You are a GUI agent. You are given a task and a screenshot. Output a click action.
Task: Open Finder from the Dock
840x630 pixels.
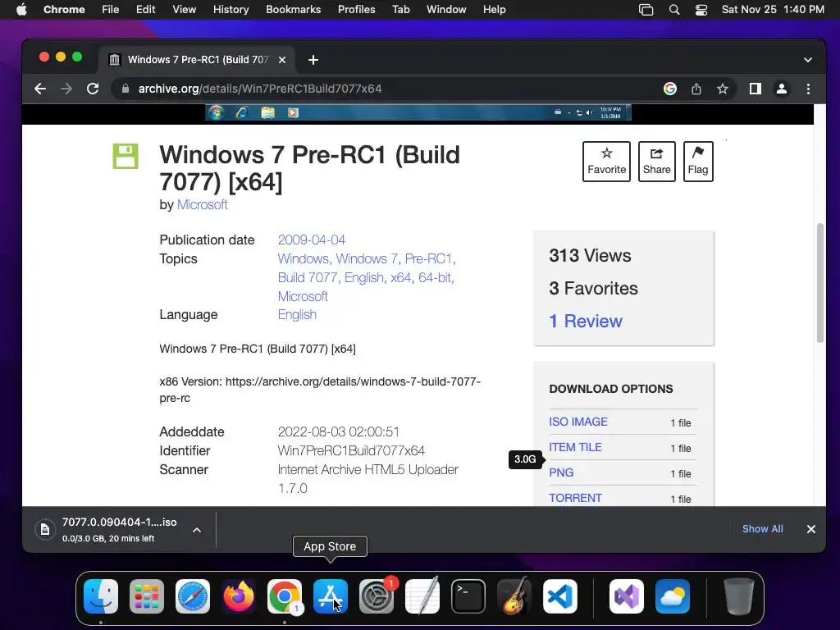pos(101,596)
